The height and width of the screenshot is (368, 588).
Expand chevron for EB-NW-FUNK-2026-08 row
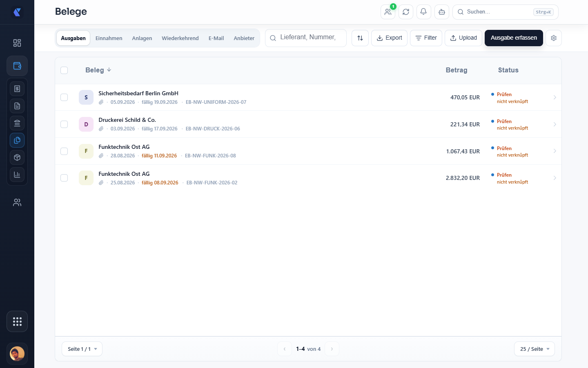pyautogui.click(x=555, y=151)
